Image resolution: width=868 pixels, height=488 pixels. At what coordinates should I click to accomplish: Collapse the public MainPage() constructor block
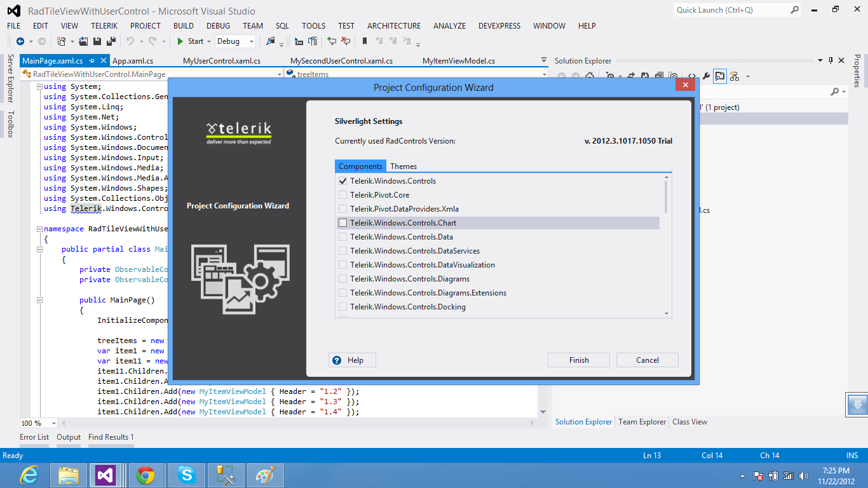[39, 301]
